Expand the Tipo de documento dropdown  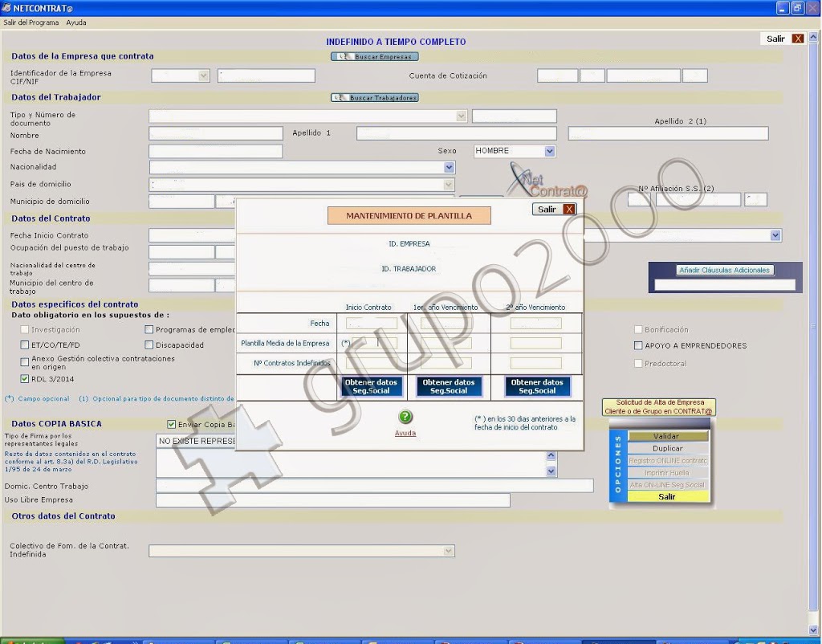[462, 116]
